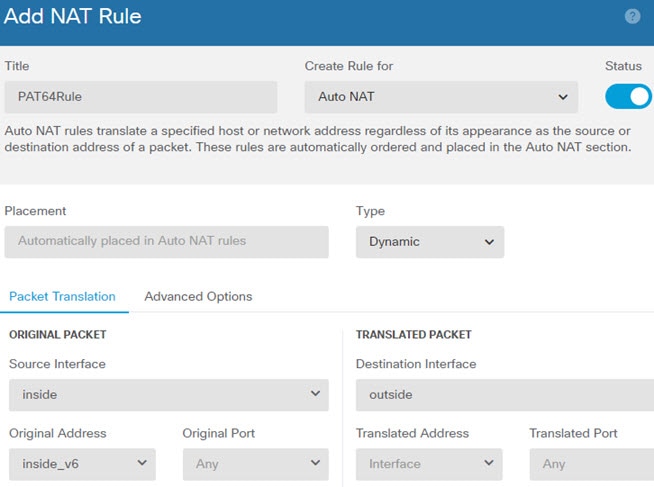Click the help question mark icon
This screenshot has height=487, width=654.
point(632,17)
